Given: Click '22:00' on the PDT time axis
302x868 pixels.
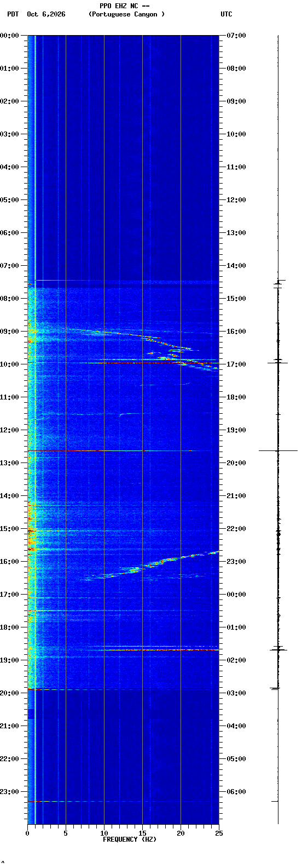Looking at the screenshot, I should pos(9,759).
